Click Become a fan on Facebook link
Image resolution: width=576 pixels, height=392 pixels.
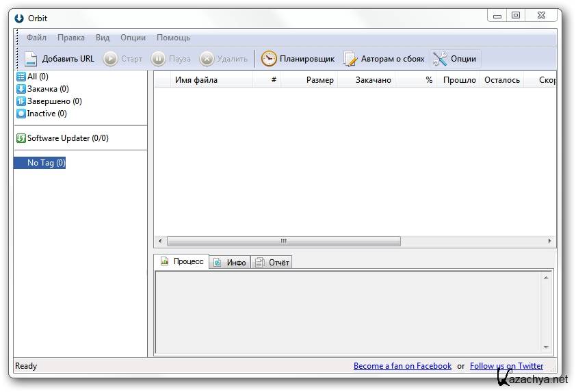point(402,366)
